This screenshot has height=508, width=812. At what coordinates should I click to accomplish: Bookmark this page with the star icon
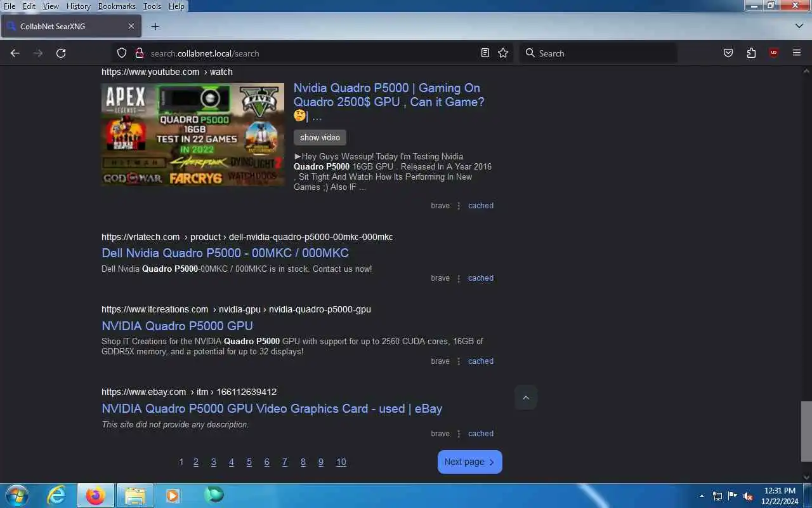[503, 53]
